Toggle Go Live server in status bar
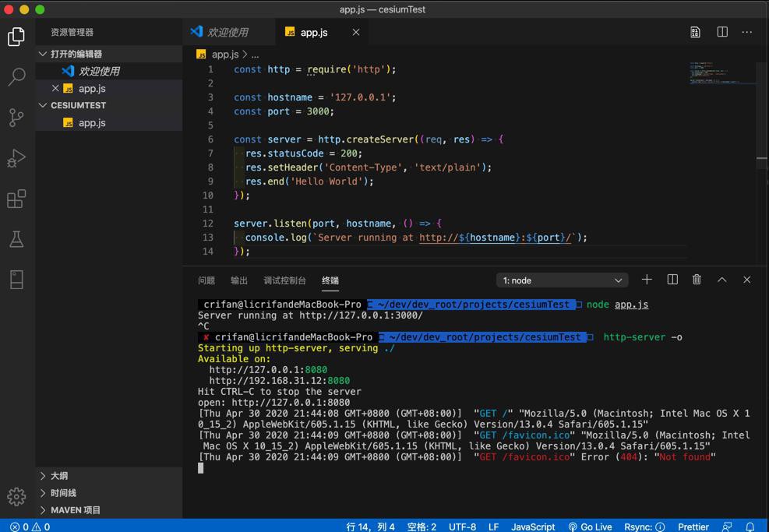This screenshot has height=532, width=769. [590, 527]
